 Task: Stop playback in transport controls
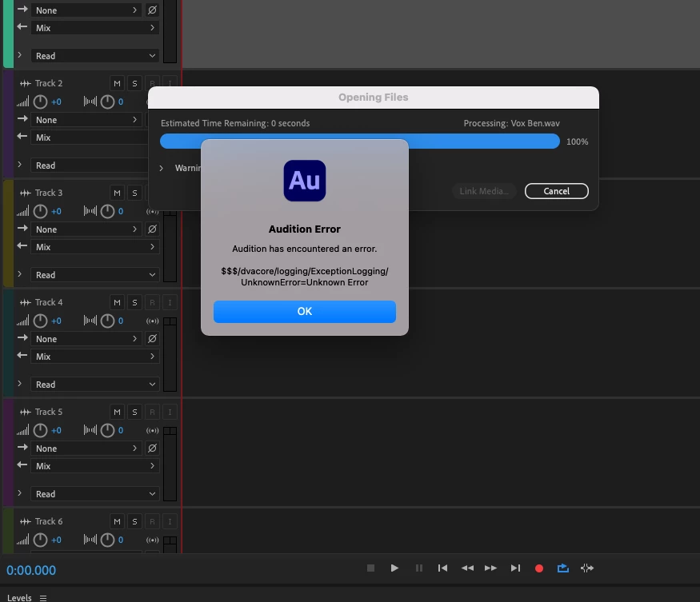[370, 568]
